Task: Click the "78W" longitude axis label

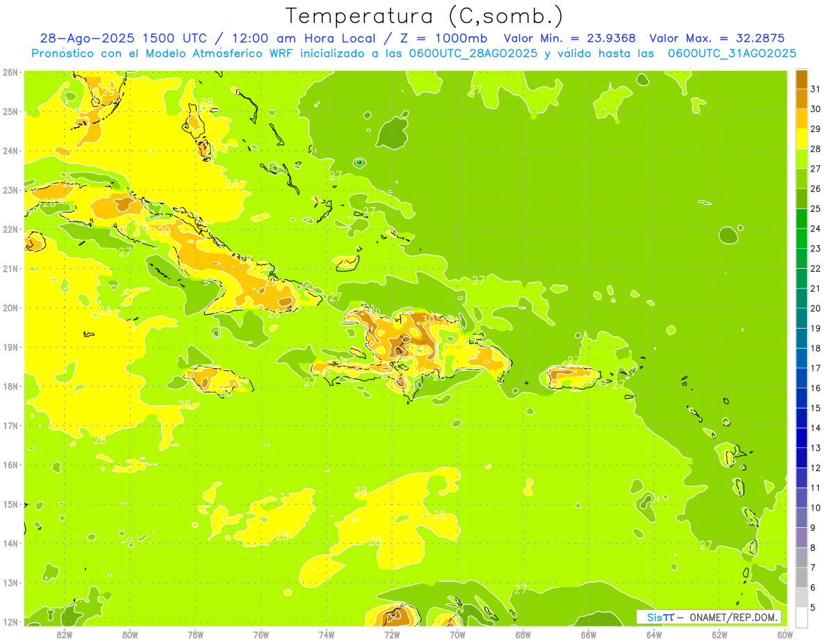Action: (x=195, y=634)
